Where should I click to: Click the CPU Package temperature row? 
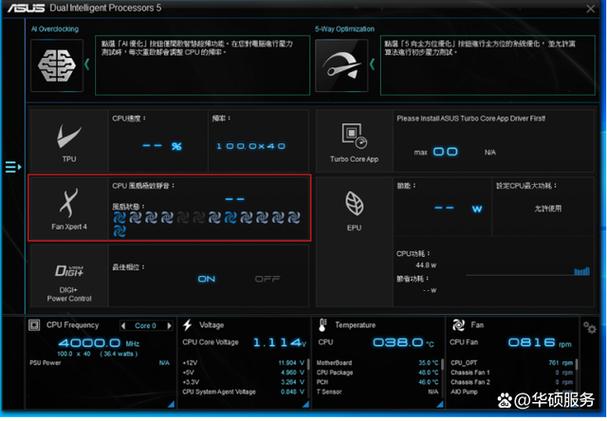377,373
